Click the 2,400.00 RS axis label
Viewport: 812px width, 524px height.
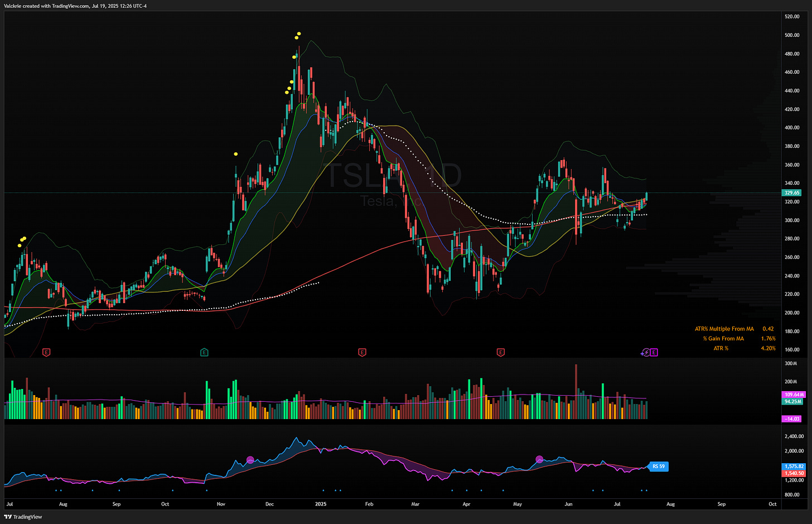pos(794,436)
